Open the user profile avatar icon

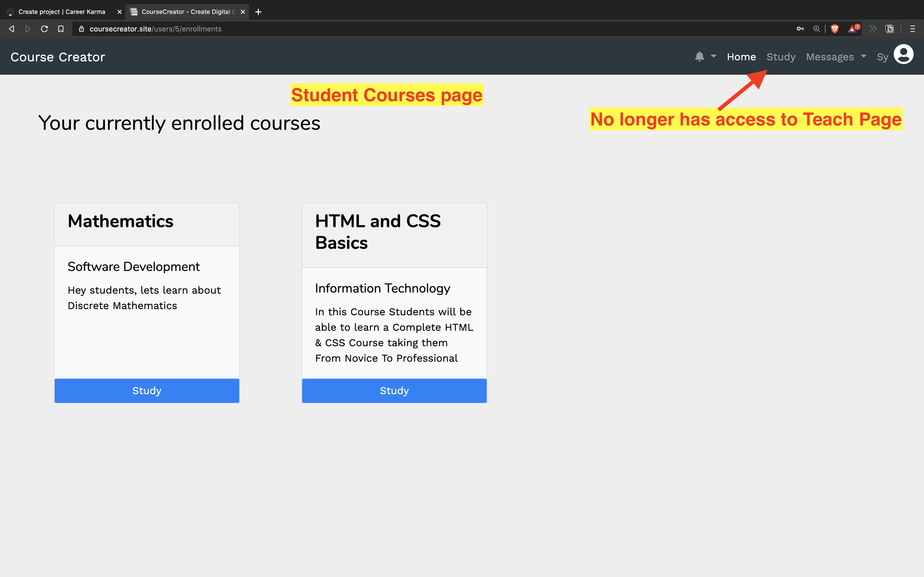903,55
